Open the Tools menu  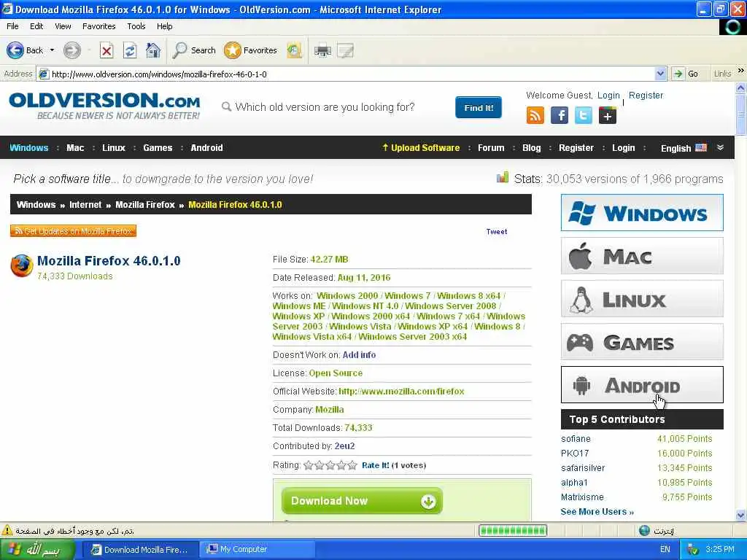tap(136, 26)
